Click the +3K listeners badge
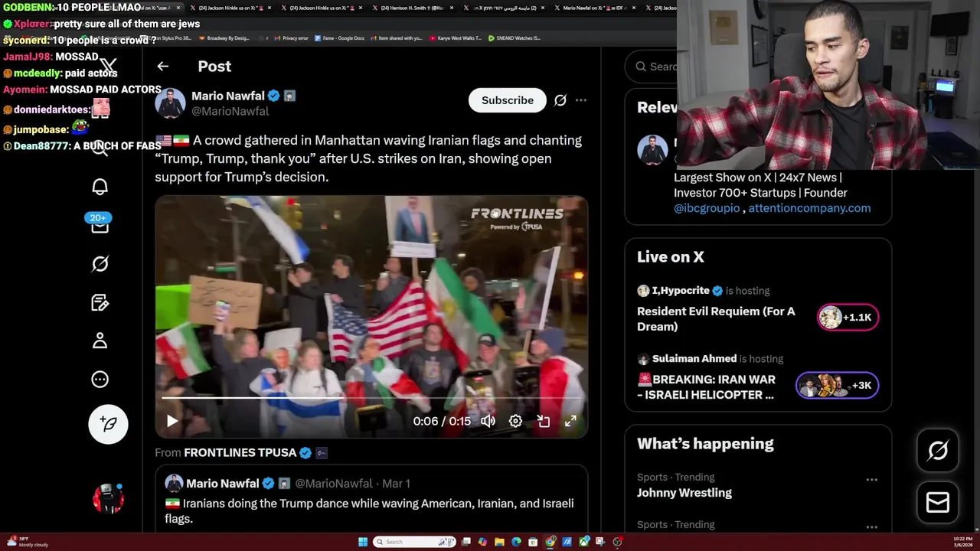The width and height of the screenshot is (980, 551). (837, 386)
